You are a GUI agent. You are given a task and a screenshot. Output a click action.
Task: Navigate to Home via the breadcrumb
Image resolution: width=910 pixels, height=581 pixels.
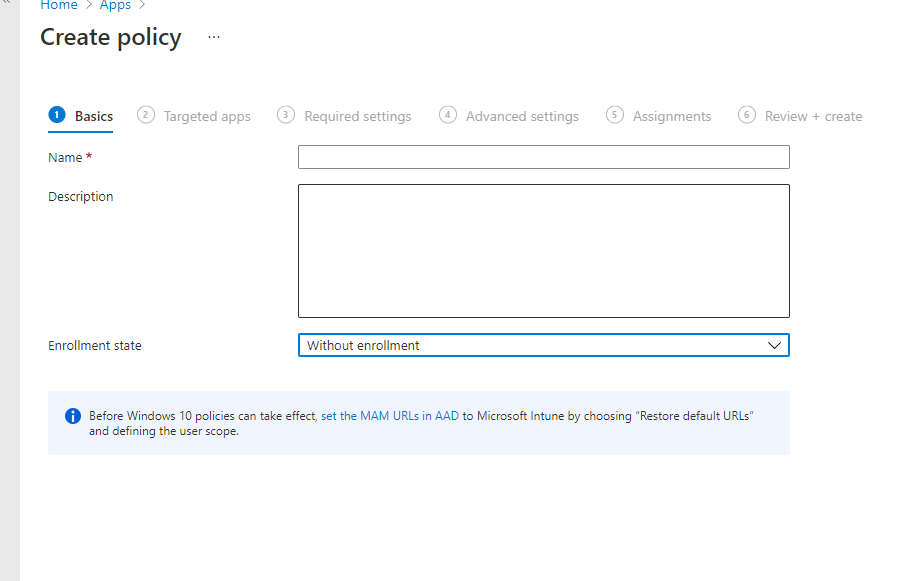(58, 6)
